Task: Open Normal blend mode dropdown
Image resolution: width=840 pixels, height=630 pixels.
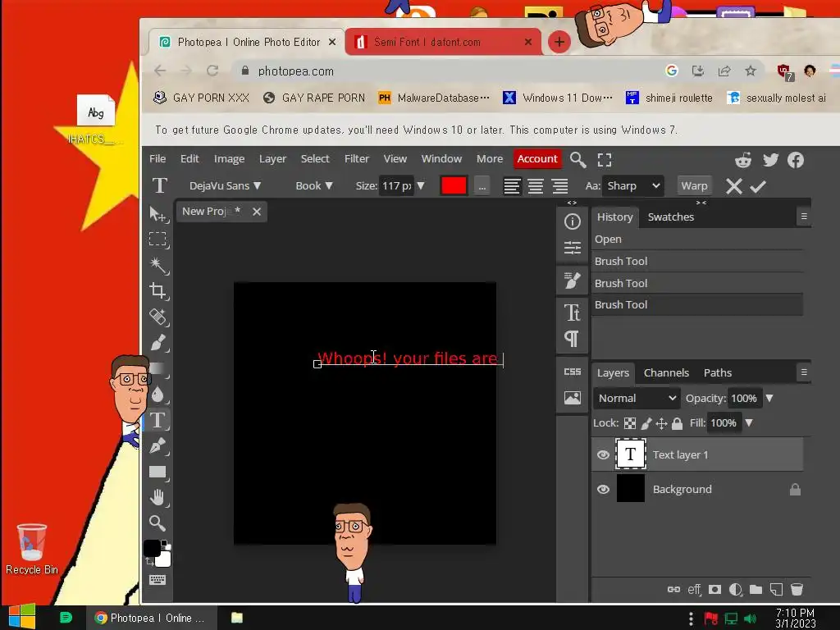Action: coord(637,398)
